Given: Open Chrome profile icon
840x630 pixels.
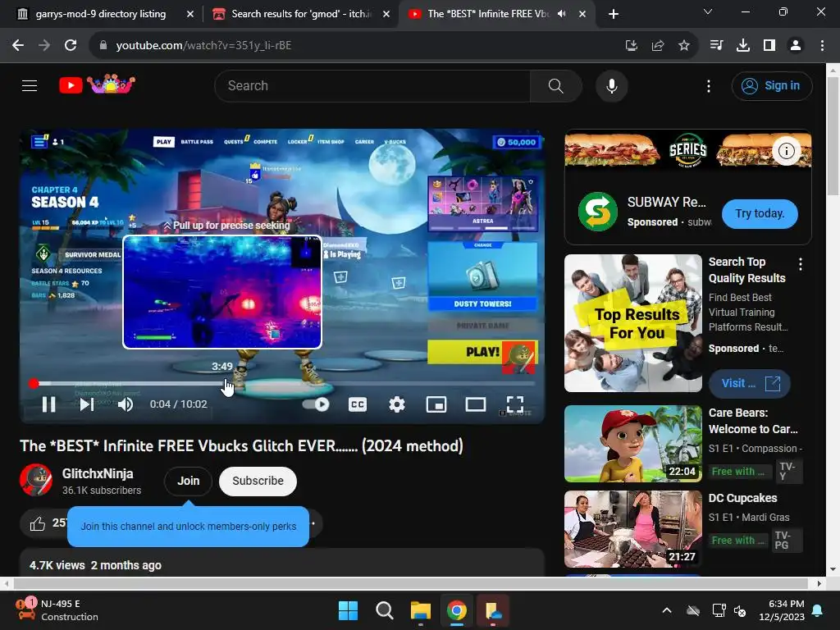Looking at the screenshot, I should [x=796, y=46].
